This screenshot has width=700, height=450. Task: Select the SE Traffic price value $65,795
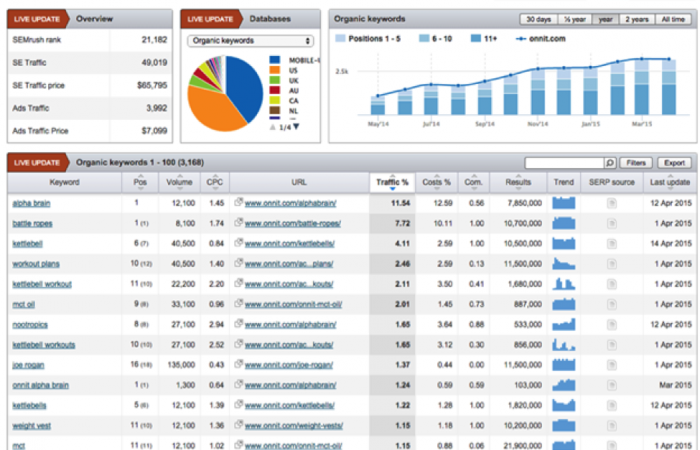152,85
